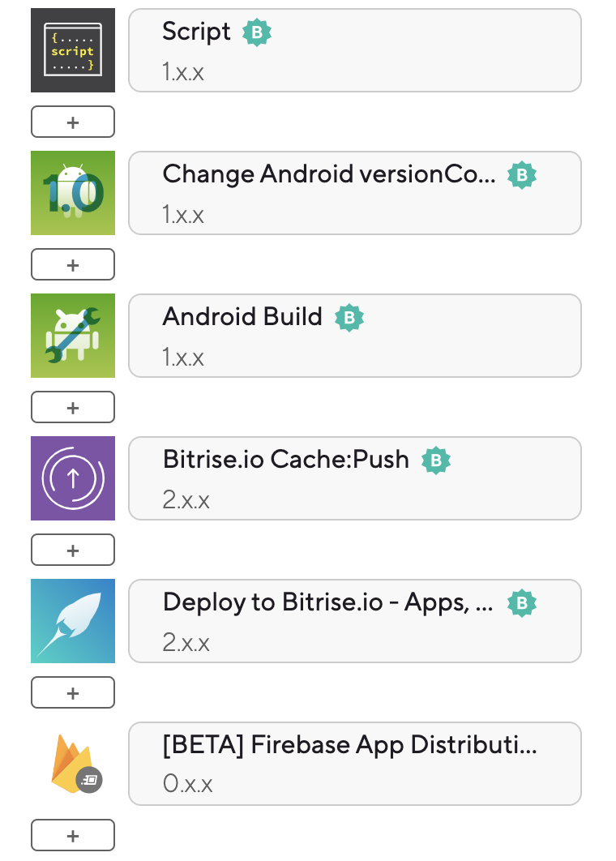616x861 pixels.
Task: Add a step below Change Android versionCode
Action: click(x=73, y=264)
